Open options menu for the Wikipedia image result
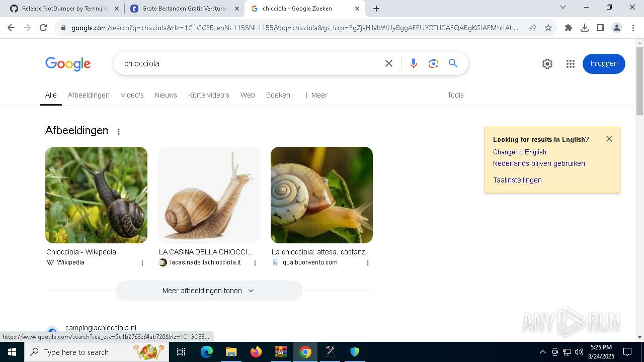This screenshot has width=644, height=362. [142, 263]
